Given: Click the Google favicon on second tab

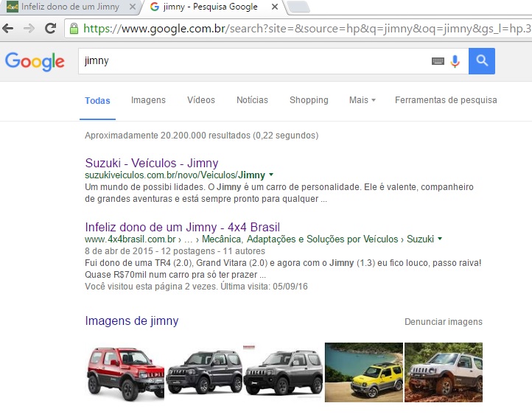Looking at the screenshot, I should pyautogui.click(x=155, y=7).
